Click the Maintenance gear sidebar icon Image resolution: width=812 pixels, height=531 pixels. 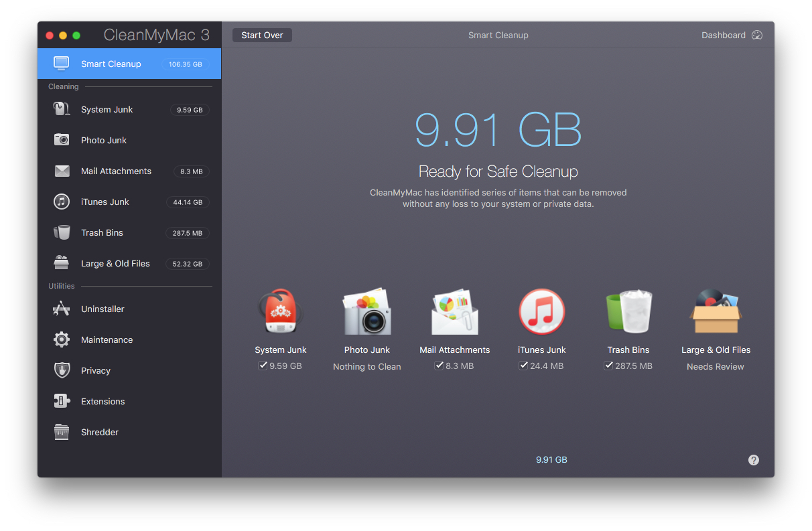click(62, 339)
